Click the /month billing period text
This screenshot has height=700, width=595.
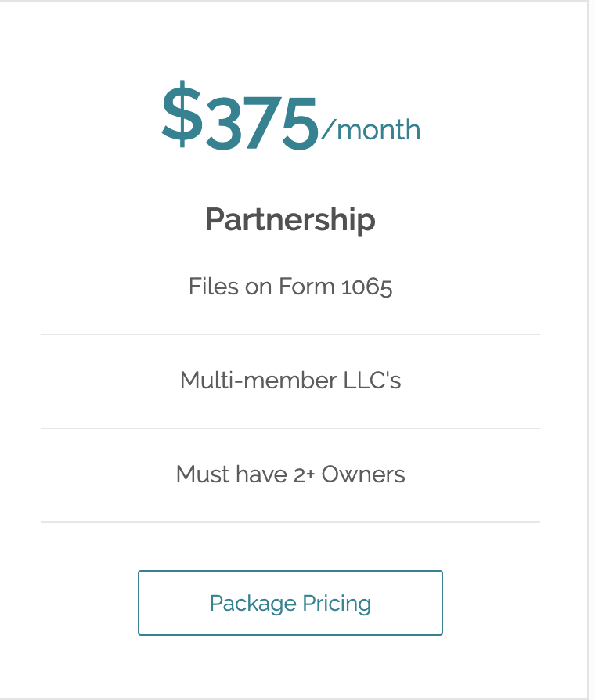(x=370, y=129)
